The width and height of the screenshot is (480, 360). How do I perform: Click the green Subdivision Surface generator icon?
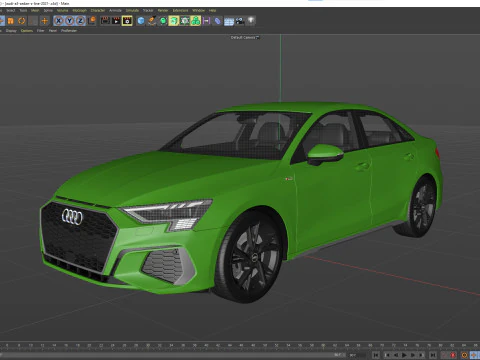coord(163,21)
